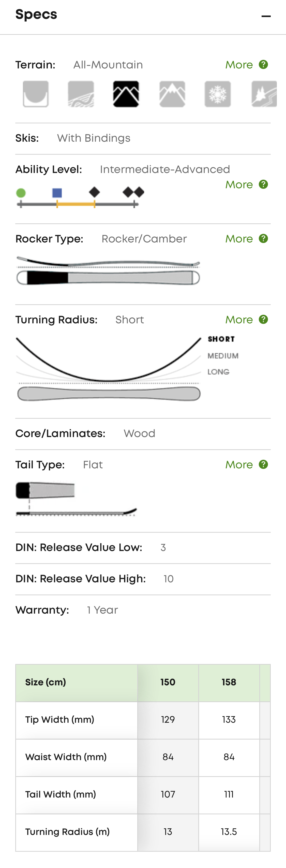The width and height of the screenshot is (286, 868).
Task: Click the Turning Radius help icon
Action: (x=263, y=320)
